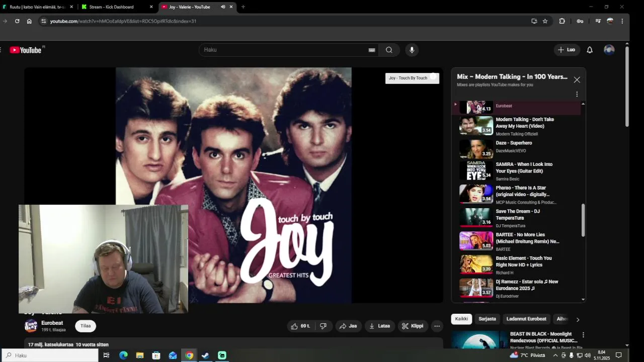The image size is (644, 362).
Task: Open the Eurobeat channel name link
Action: coord(52,323)
